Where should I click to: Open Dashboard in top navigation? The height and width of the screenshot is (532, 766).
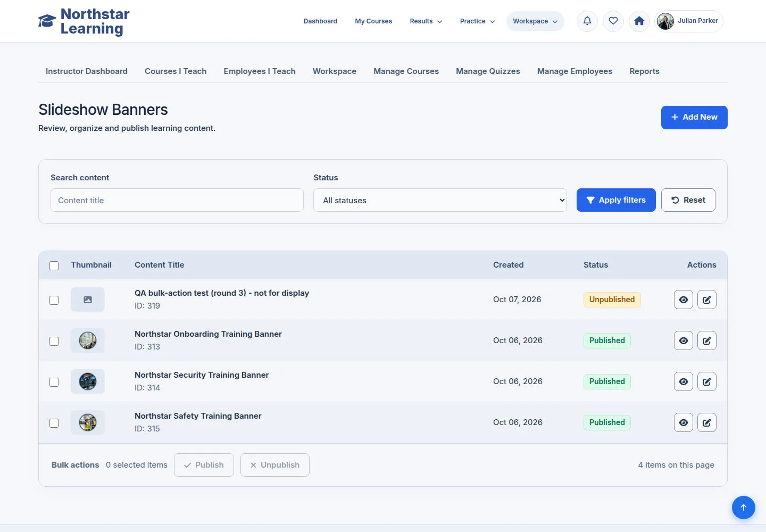pyautogui.click(x=320, y=21)
